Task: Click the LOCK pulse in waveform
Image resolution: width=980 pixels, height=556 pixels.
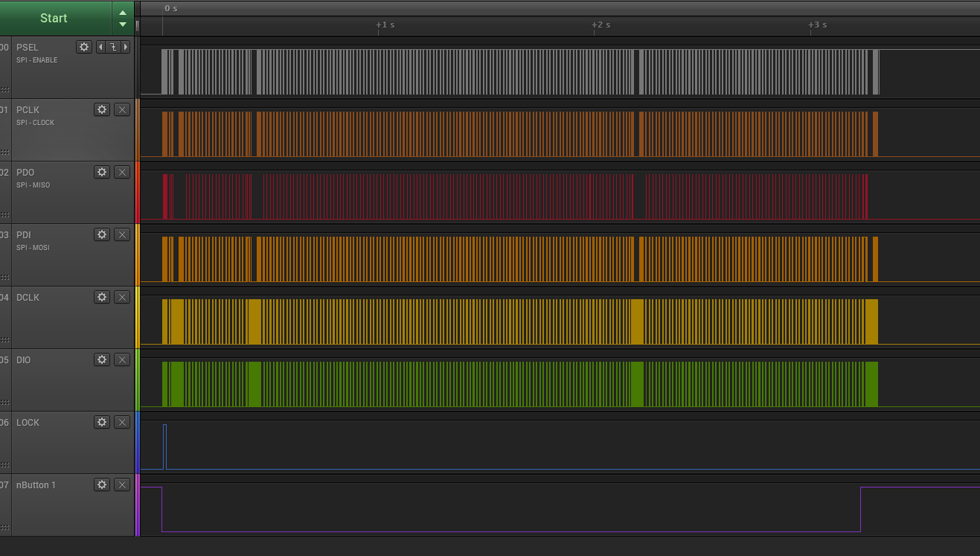Action: point(165,447)
